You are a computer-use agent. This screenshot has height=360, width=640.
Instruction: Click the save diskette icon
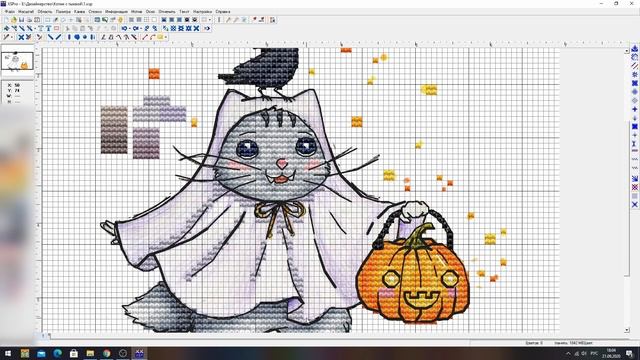[22, 20]
